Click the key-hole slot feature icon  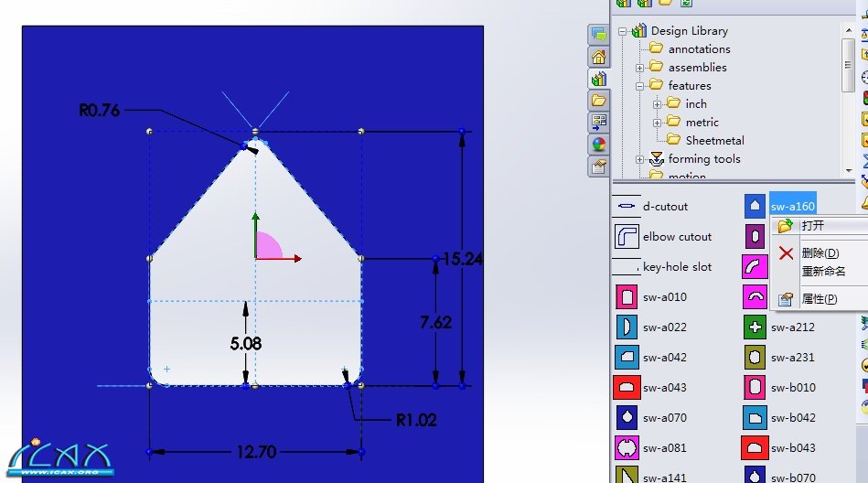627,267
